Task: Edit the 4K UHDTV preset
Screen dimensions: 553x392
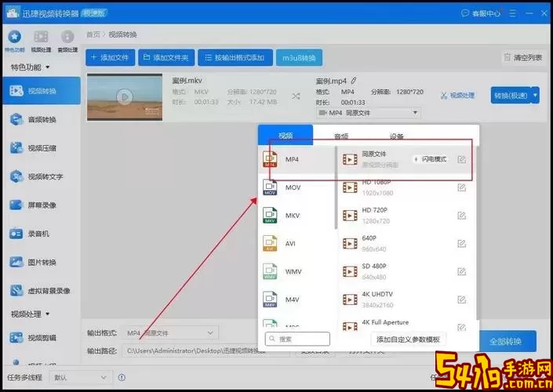Action: (x=462, y=299)
